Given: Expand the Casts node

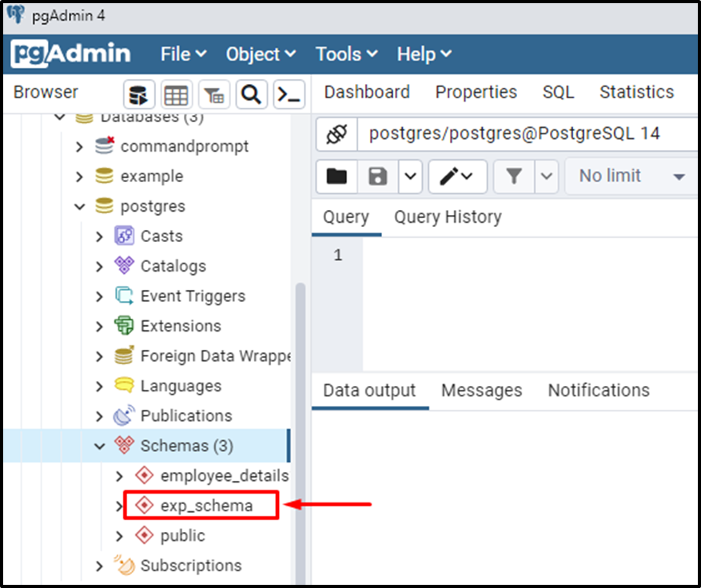Looking at the screenshot, I should 99,236.
